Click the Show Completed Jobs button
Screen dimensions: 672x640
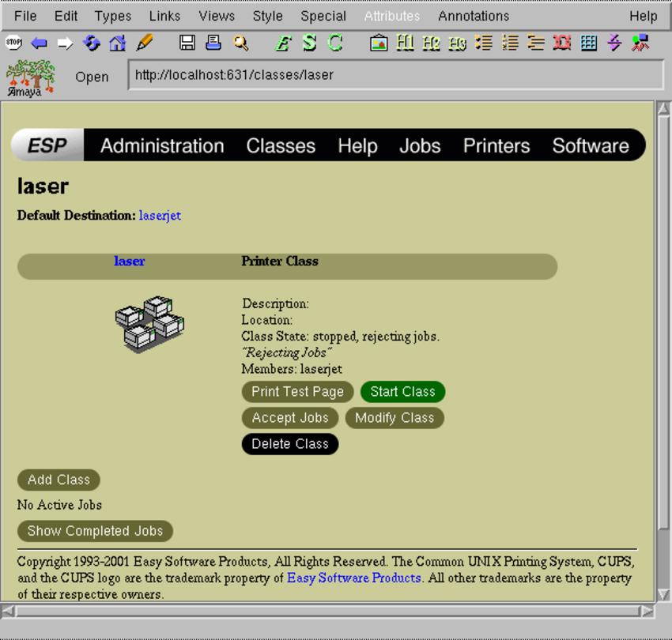[95, 531]
